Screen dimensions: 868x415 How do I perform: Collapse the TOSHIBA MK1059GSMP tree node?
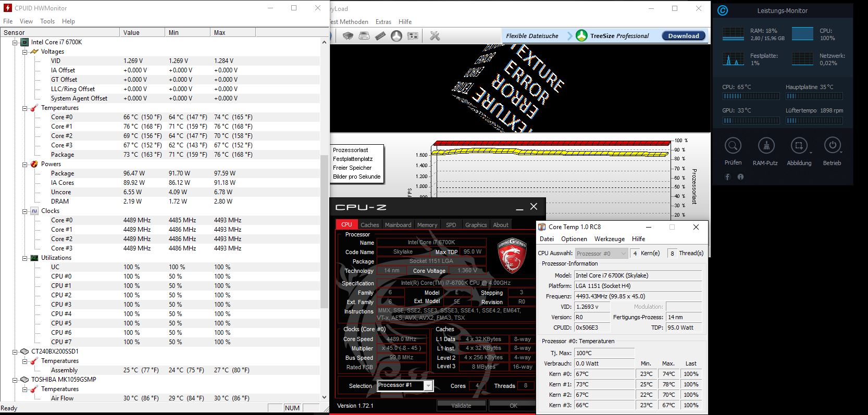(15, 380)
